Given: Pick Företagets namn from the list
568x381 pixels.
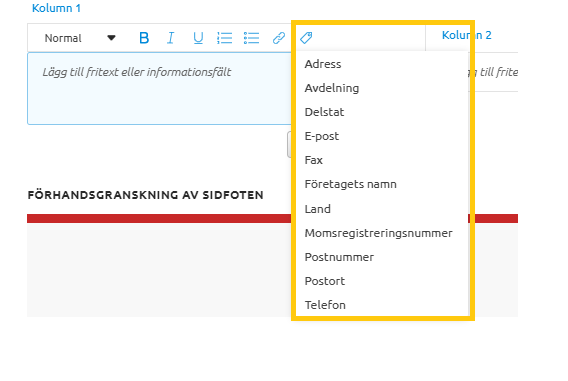Looking at the screenshot, I should 382,184.
